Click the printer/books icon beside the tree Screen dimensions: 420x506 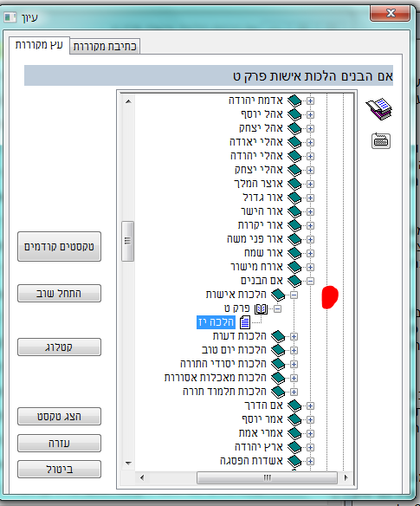click(378, 109)
